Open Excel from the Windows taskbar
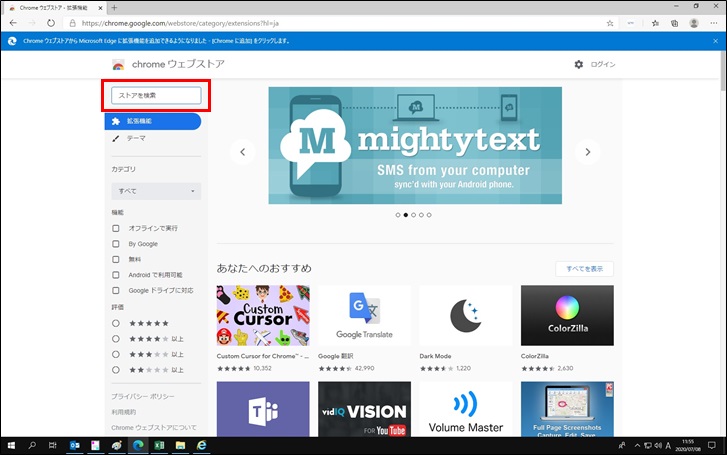The image size is (727, 455). click(x=159, y=445)
